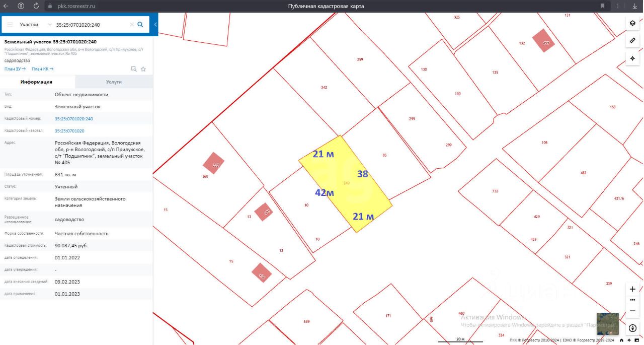Select parcel 689 on the map

[307, 321]
